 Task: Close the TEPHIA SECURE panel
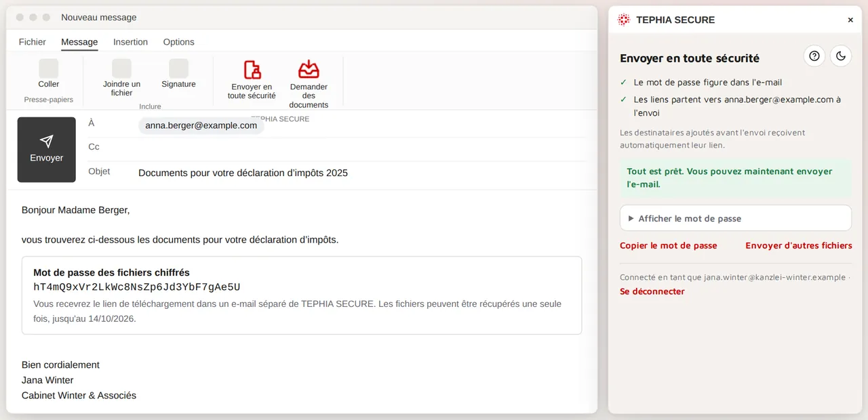click(x=850, y=20)
